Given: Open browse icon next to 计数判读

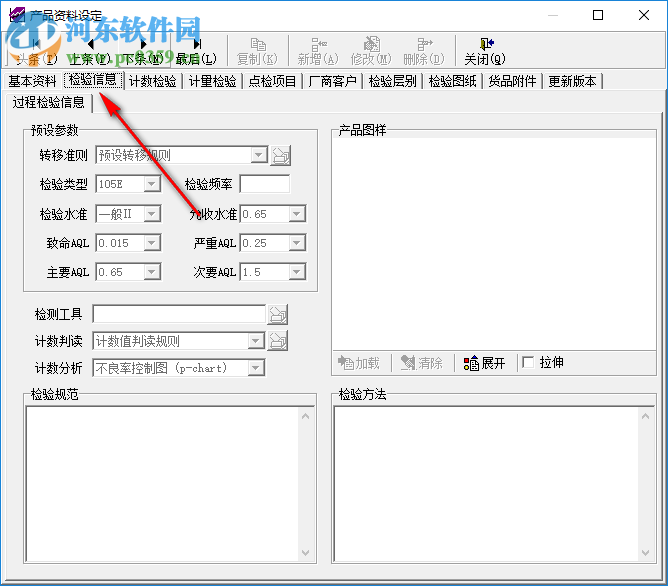Looking at the screenshot, I should [x=278, y=341].
